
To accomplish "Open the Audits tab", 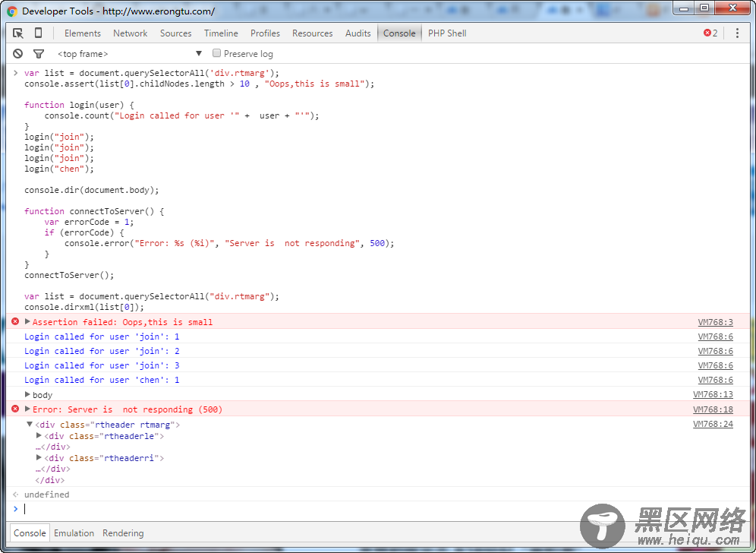I will click(x=358, y=33).
